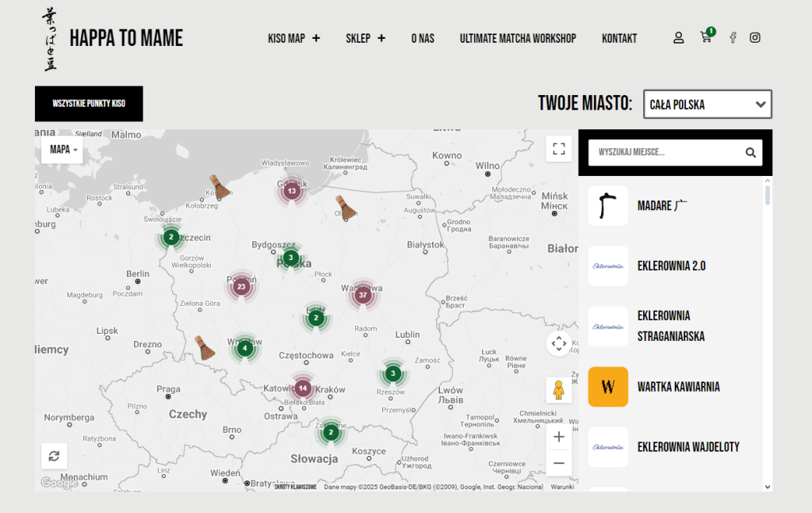
Task: Select Eklerownia 2.0 in the list
Action: click(x=671, y=266)
